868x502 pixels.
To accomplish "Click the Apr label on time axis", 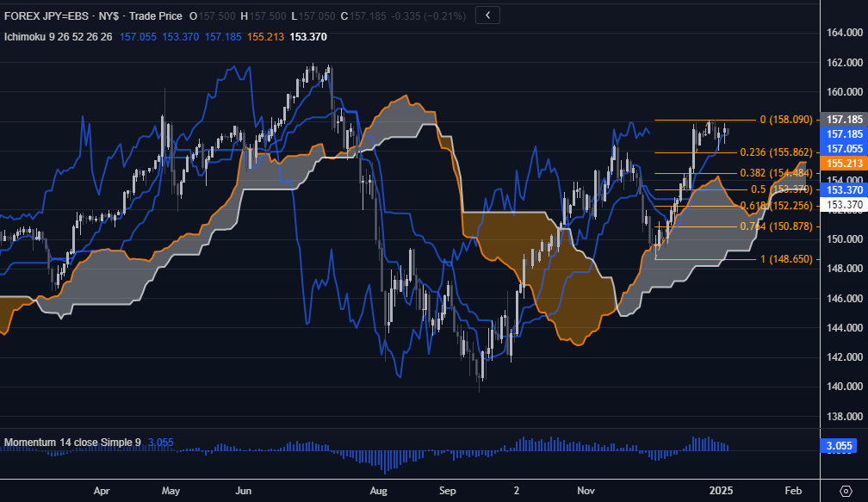I will 102,491.
